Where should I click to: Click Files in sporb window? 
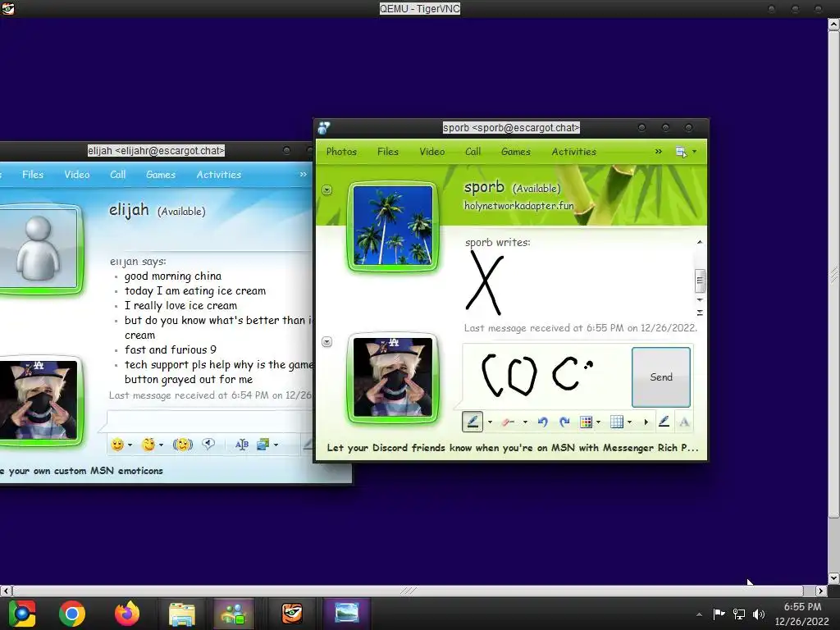388,152
